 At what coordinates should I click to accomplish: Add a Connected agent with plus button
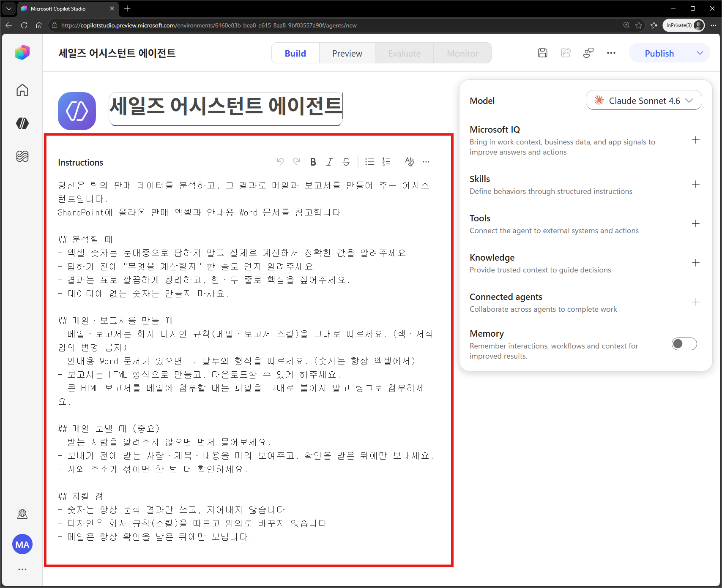(x=696, y=302)
